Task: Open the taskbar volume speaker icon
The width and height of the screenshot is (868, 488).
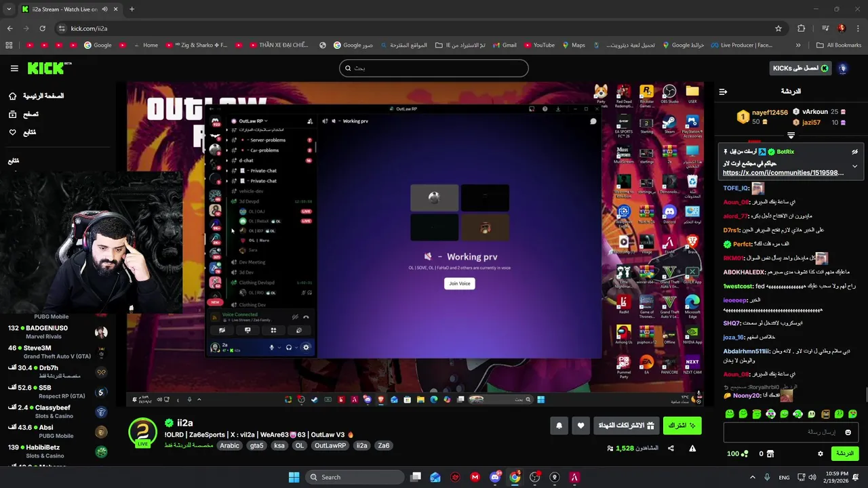Action: pyautogui.click(x=812, y=477)
